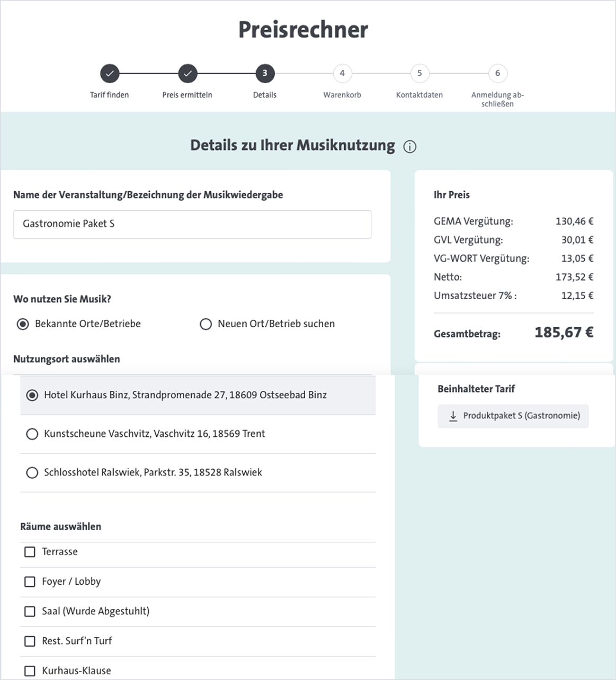
Task: Tick Saal (Wurde Abgestuhlt) checkbox
Action: point(30,611)
